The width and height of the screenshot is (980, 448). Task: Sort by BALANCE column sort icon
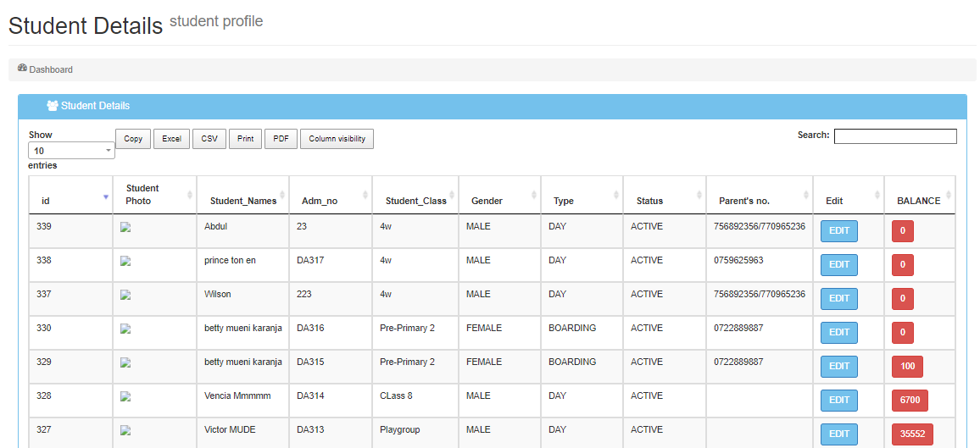tap(949, 196)
